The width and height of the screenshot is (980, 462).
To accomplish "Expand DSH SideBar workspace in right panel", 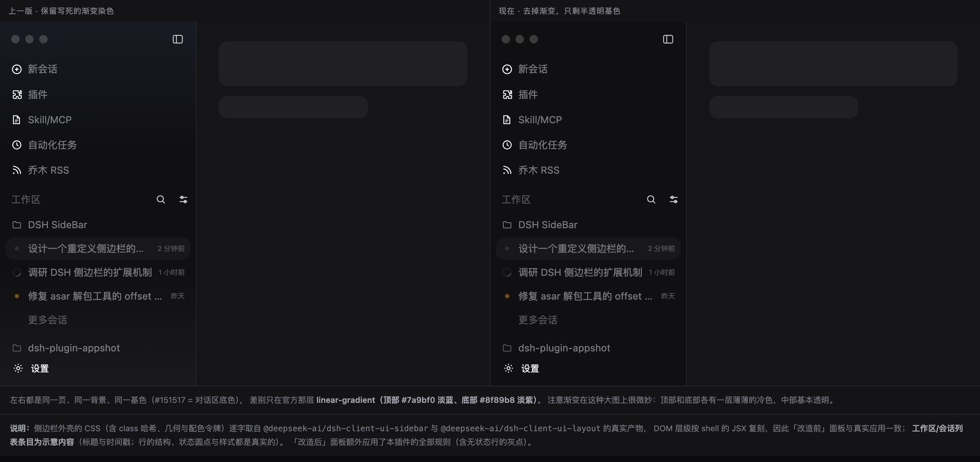I will (548, 225).
